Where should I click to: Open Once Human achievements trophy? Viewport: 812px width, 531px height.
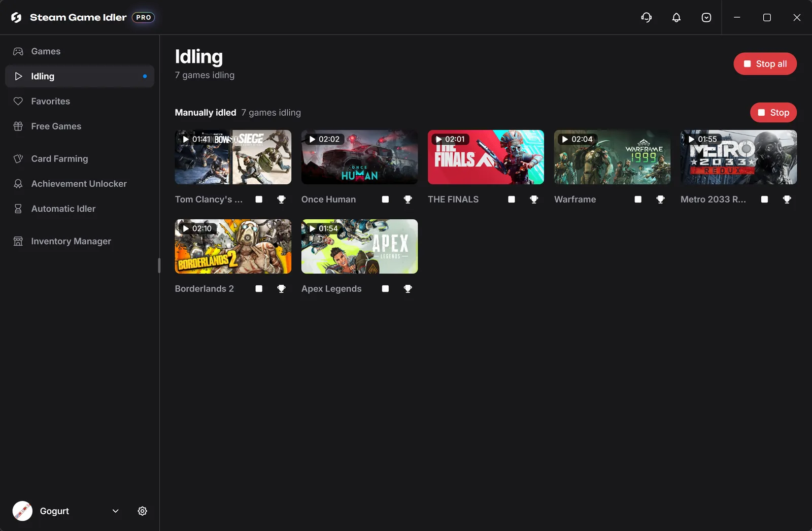click(408, 200)
